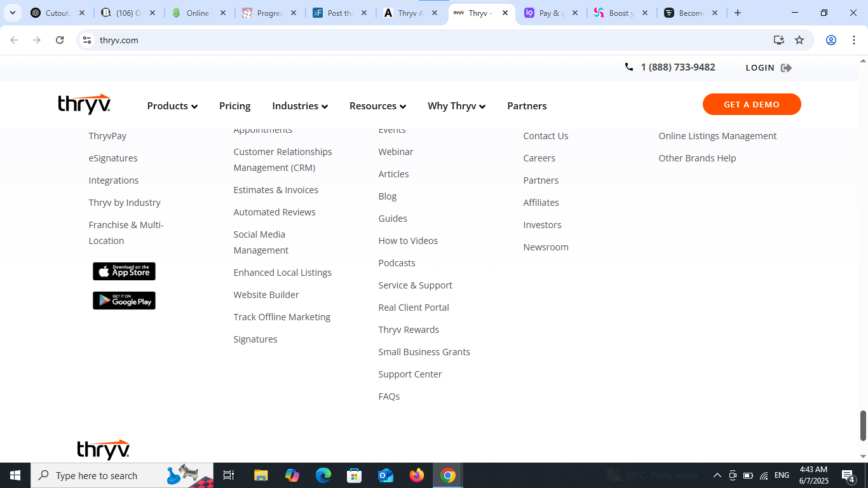The height and width of the screenshot is (488, 868).
Task: Open the Get it on Google Play badge
Action: tap(124, 301)
